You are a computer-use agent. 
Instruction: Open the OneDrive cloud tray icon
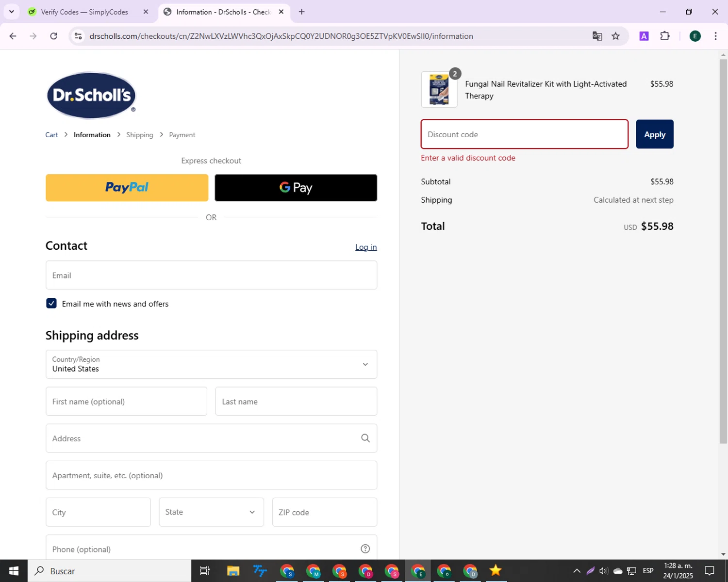[x=618, y=571]
